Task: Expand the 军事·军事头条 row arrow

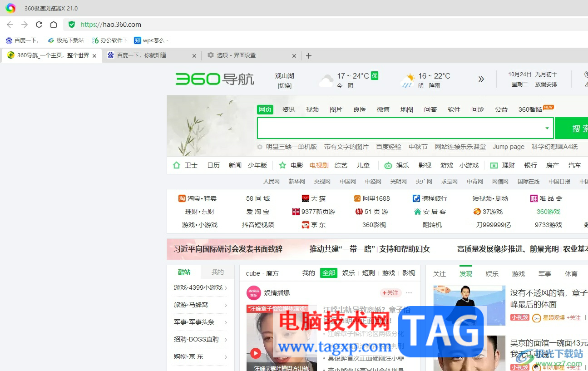Action: coord(226,322)
